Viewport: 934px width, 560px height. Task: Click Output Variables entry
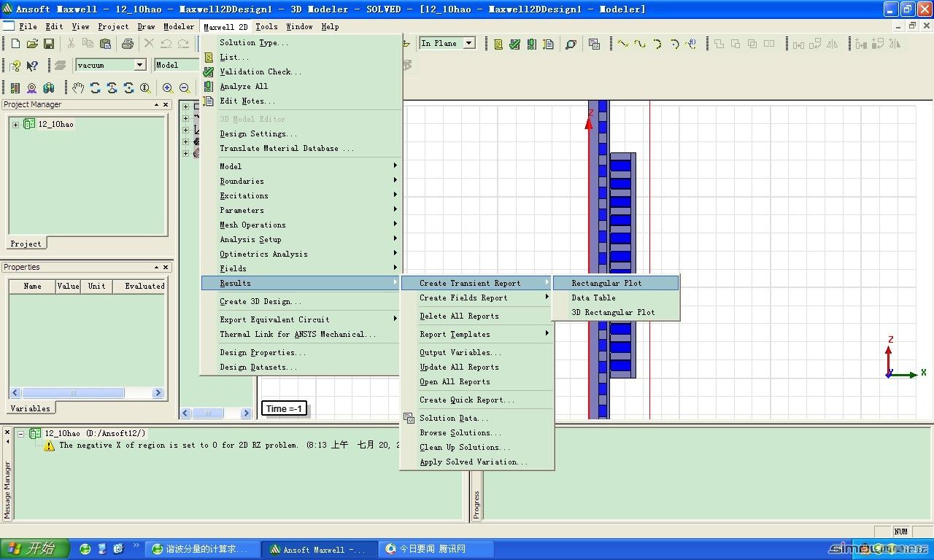point(477,352)
